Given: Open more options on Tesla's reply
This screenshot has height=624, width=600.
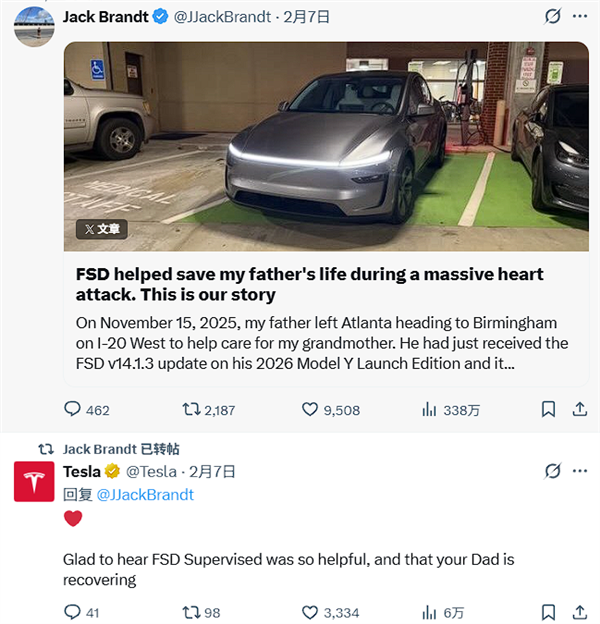Looking at the screenshot, I should (580, 471).
